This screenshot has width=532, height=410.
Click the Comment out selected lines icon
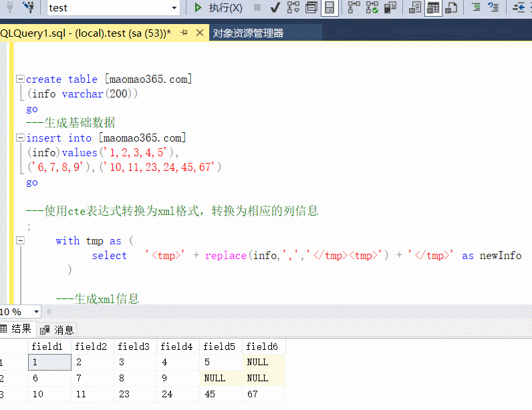coord(476,8)
